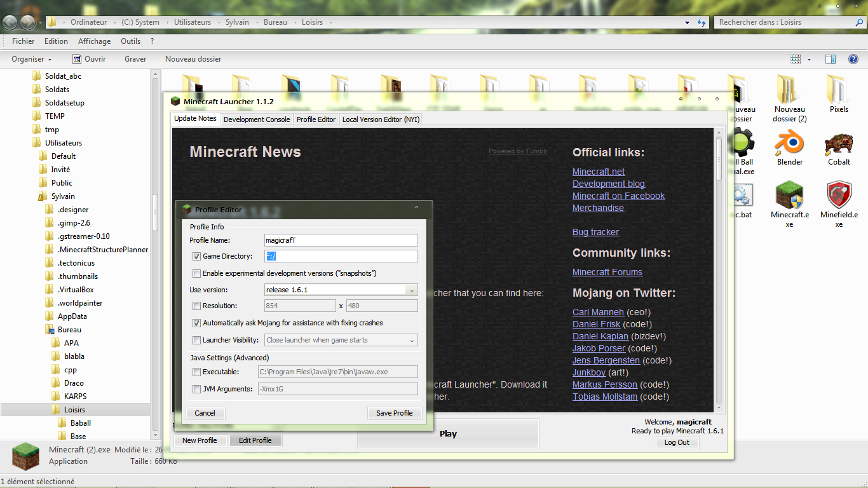Screen dimensions: 868x488
Task: Click the Minecraft Launcher title bar icon
Action: click(175, 102)
